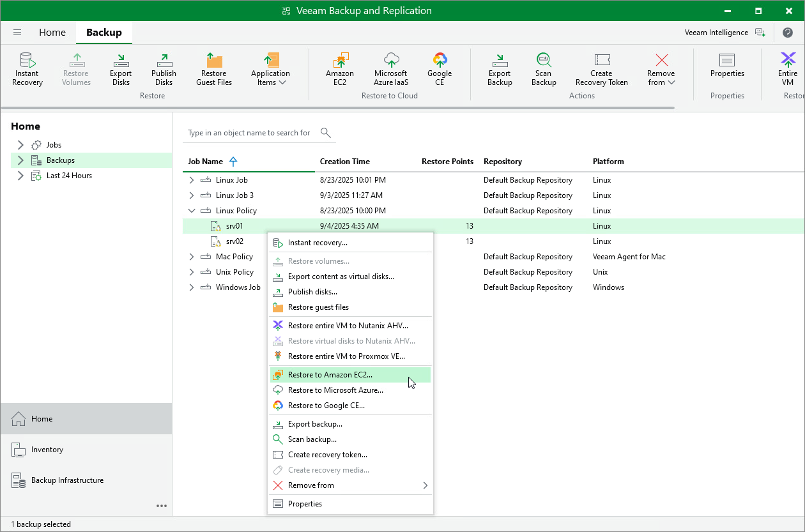Open the Home navigation pane

(86, 419)
